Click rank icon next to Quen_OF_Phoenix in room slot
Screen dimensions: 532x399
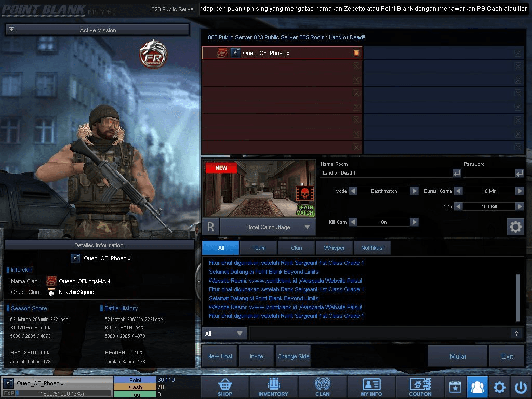pos(235,53)
